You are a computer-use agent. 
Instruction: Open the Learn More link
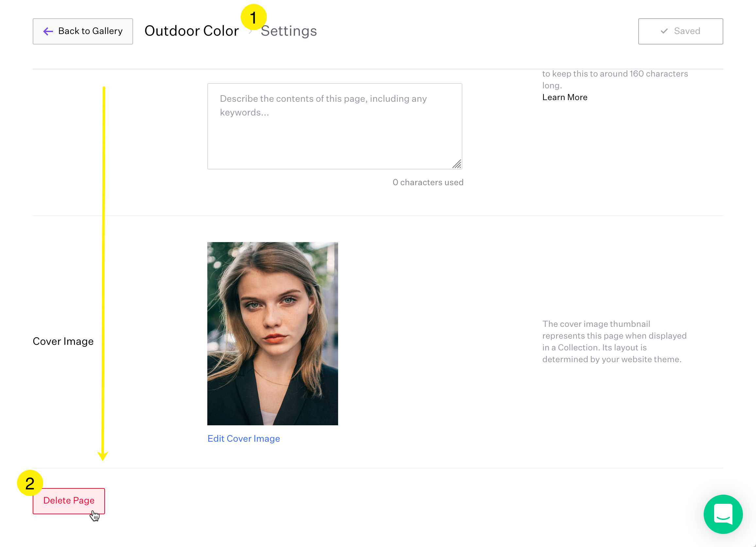565,97
